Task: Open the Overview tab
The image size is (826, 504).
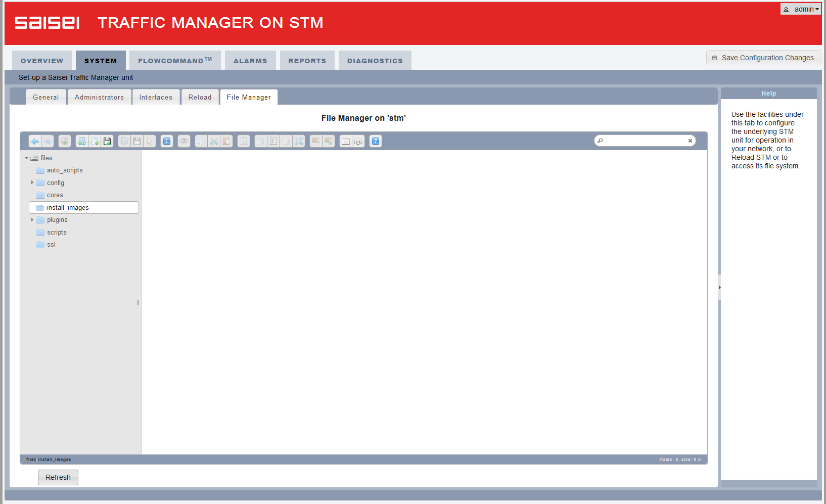Action: click(42, 61)
